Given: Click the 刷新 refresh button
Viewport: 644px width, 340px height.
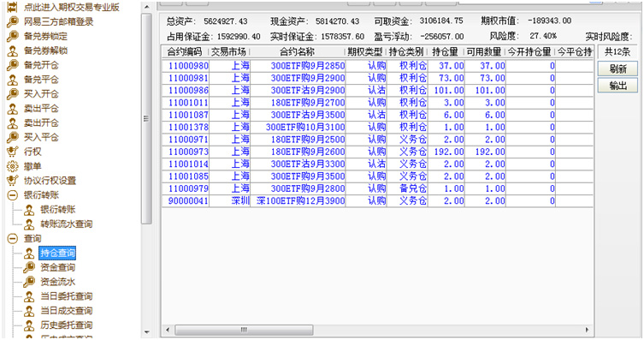Looking at the screenshot, I should tap(617, 69).
